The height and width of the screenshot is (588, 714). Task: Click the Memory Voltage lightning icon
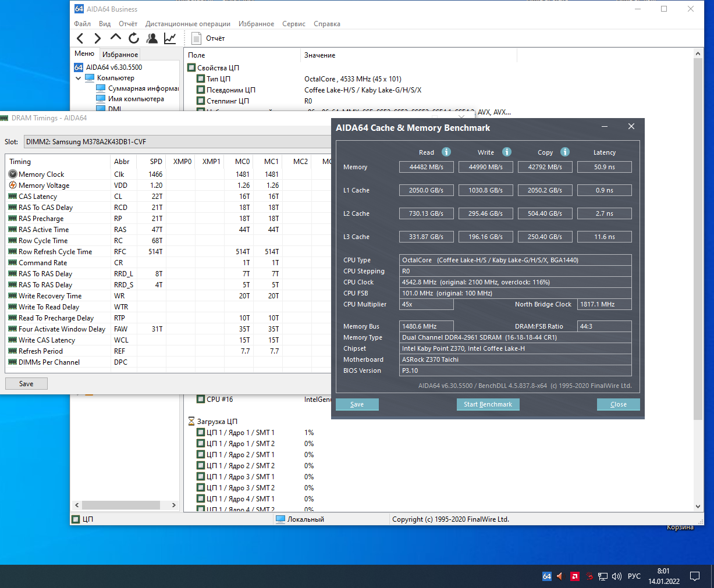[x=13, y=185]
